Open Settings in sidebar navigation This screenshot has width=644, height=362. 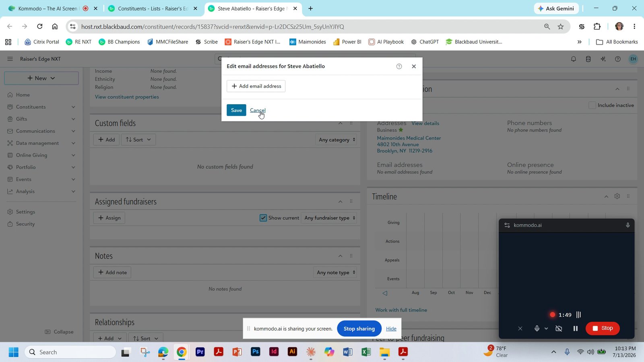coord(25,212)
